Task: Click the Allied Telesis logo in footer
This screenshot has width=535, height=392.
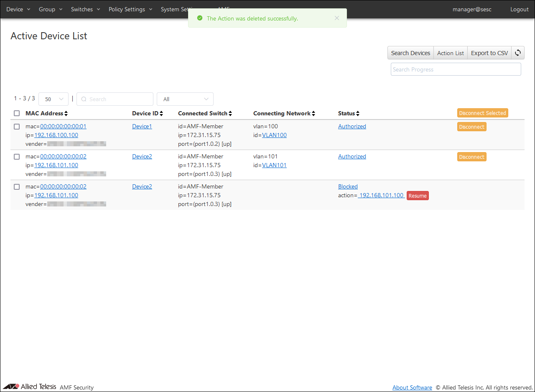Action: (x=30, y=387)
